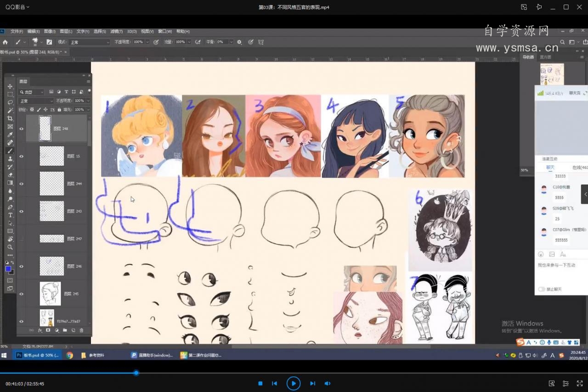Open the brush settings panel icon
This screenshot has width=588, height=392.
49,42
